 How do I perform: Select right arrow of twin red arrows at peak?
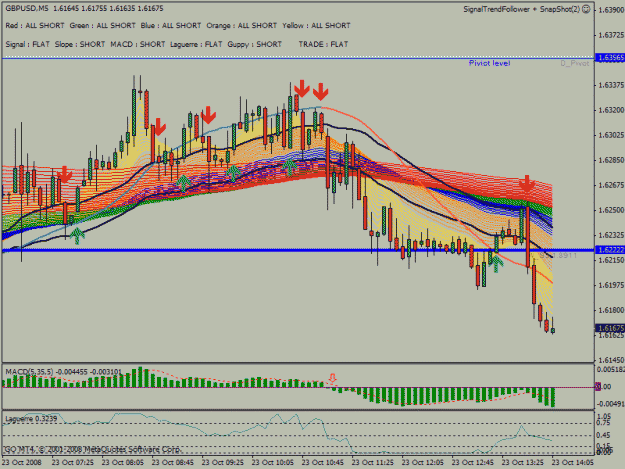(x=320, y=92)
